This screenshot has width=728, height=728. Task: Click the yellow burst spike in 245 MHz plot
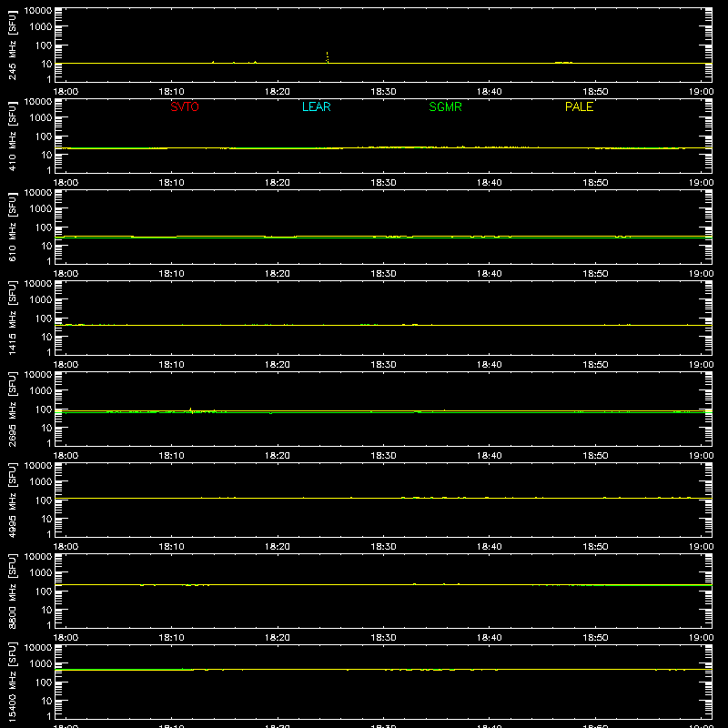(328, 57)
